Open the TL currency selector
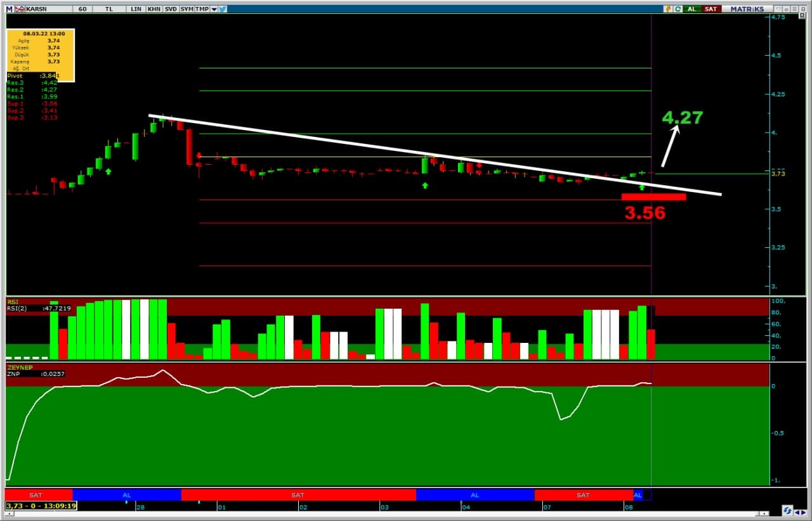The height and width of the screenshot is (521, 812). (x=109, y=9)
